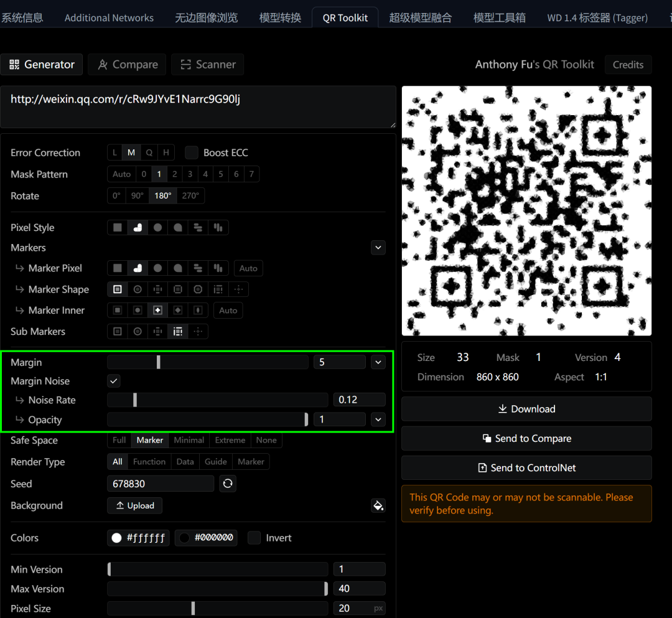Image resolution: width=672 pixels, height=618 pixels.
Task: Set Safe Space to Extreme
Action: click(230, 440)
